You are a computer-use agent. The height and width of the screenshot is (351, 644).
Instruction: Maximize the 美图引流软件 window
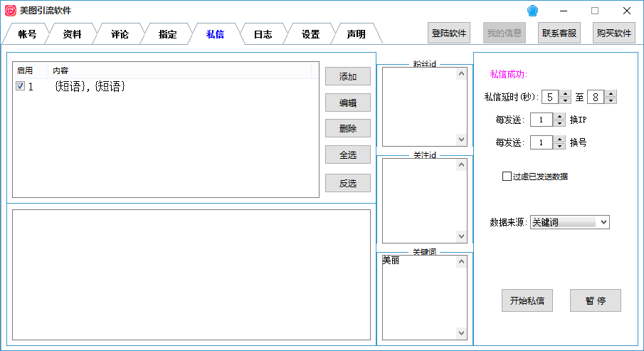[x=595, y=11]
